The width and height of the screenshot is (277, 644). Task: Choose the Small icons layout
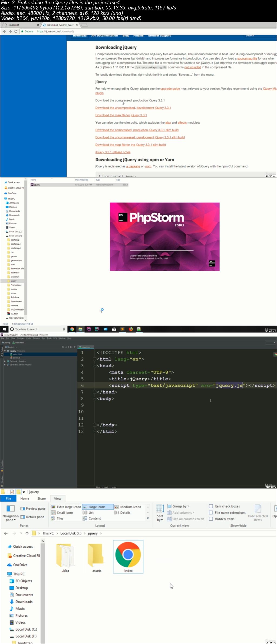click(62, 513)
